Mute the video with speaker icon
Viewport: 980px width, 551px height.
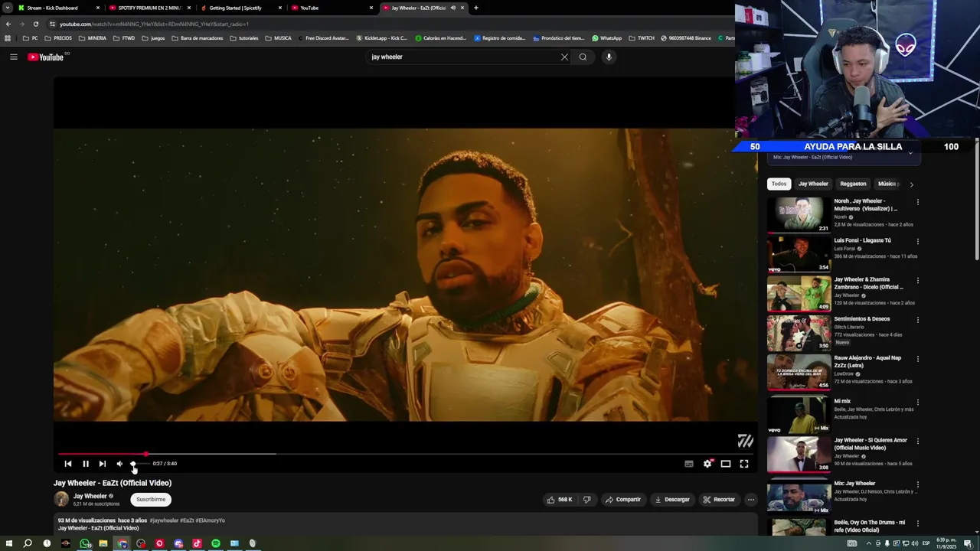[119, 464]
